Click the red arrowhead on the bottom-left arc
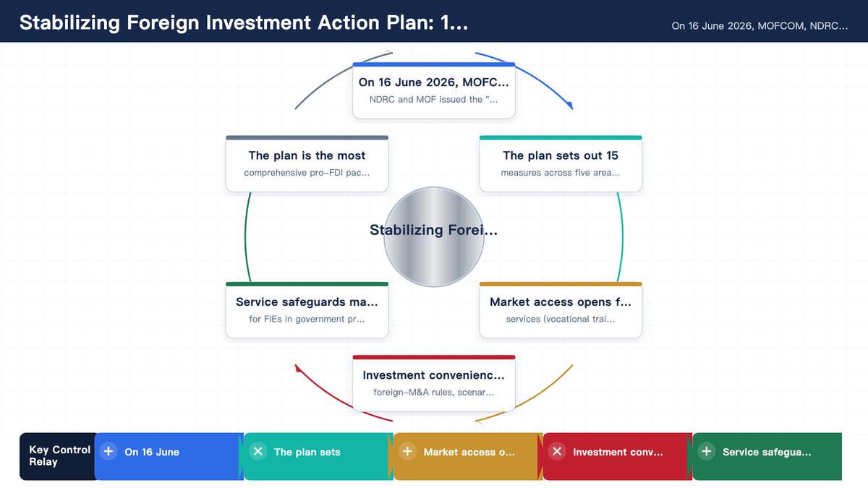This screenshot has height=488, width=868. [x=299, y=368]
